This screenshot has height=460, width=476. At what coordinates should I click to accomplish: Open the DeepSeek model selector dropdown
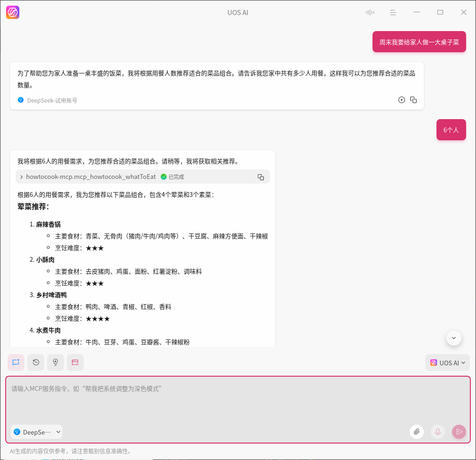click(x=37, y=432)
